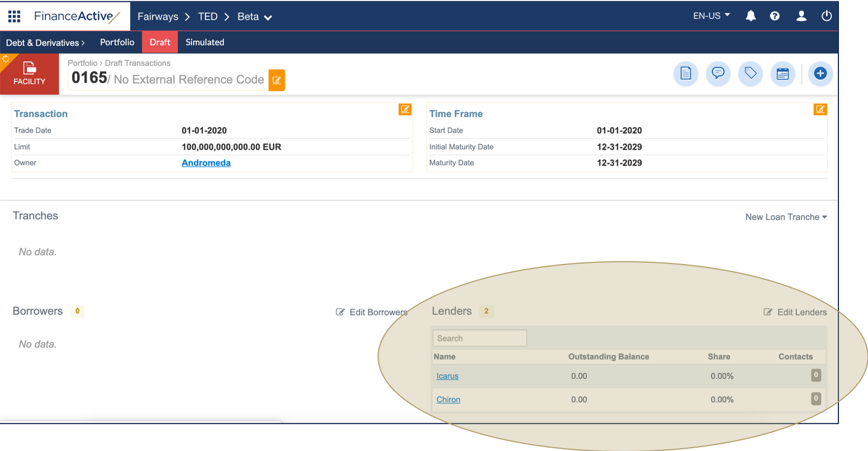Open the help question mark icon

coord(775,16)
